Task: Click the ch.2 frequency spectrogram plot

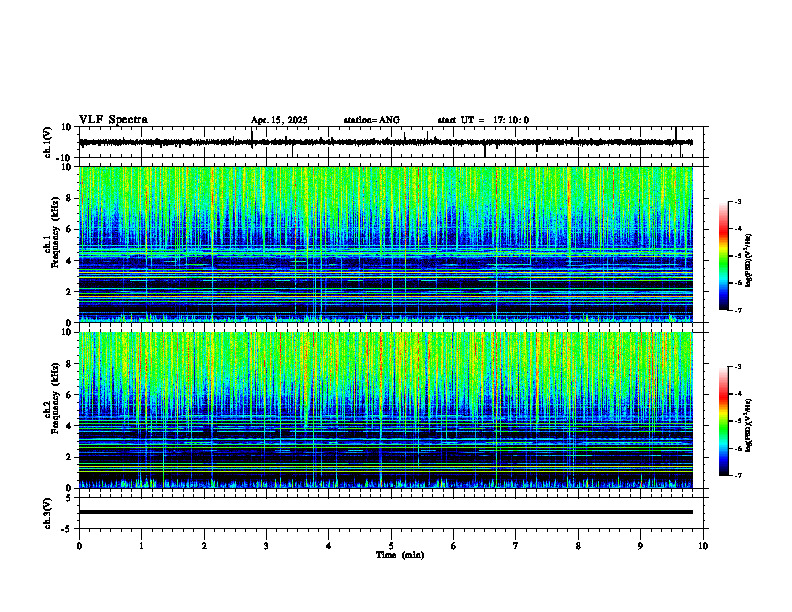Action: pyautogui.click(x=386, y=410)
